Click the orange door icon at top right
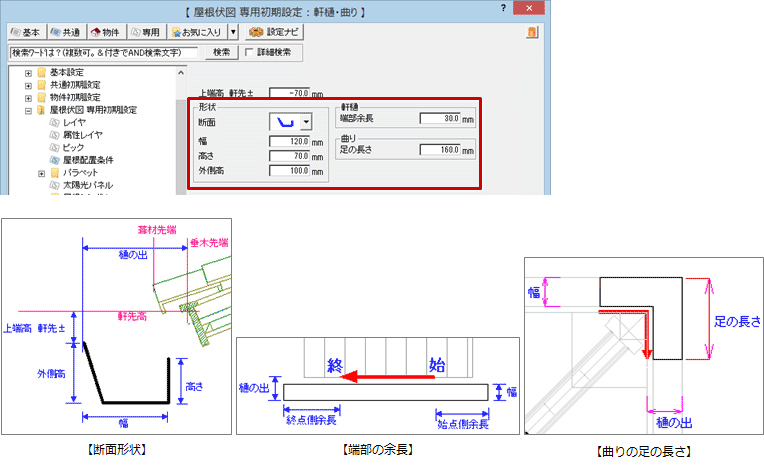 coord(532,32)
